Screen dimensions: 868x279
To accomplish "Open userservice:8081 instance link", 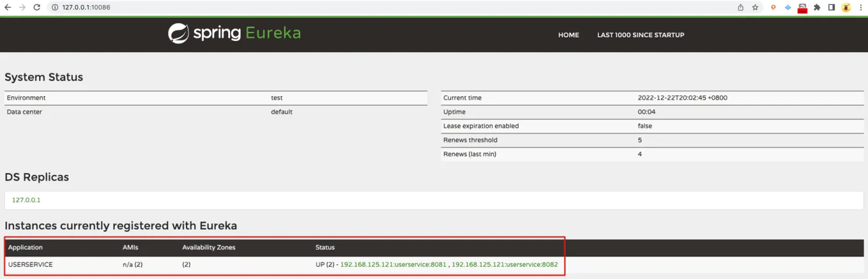I will (393, 265).
